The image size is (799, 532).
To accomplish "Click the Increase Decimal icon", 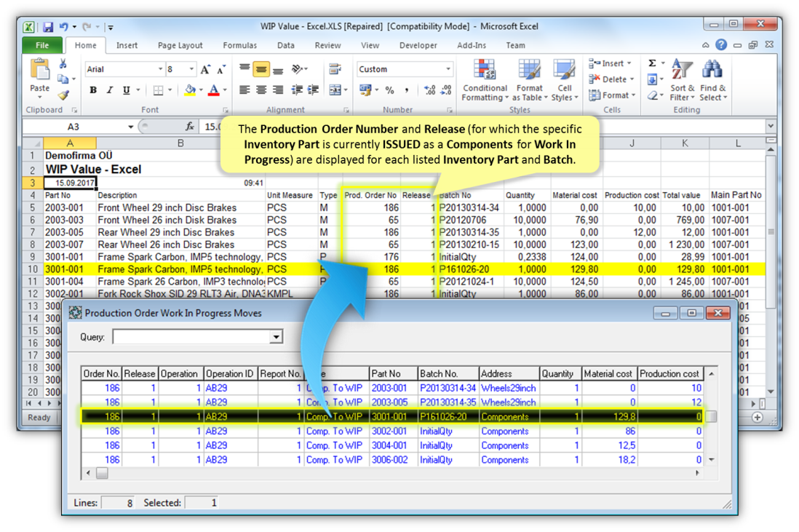I will [x=429, y=91].
